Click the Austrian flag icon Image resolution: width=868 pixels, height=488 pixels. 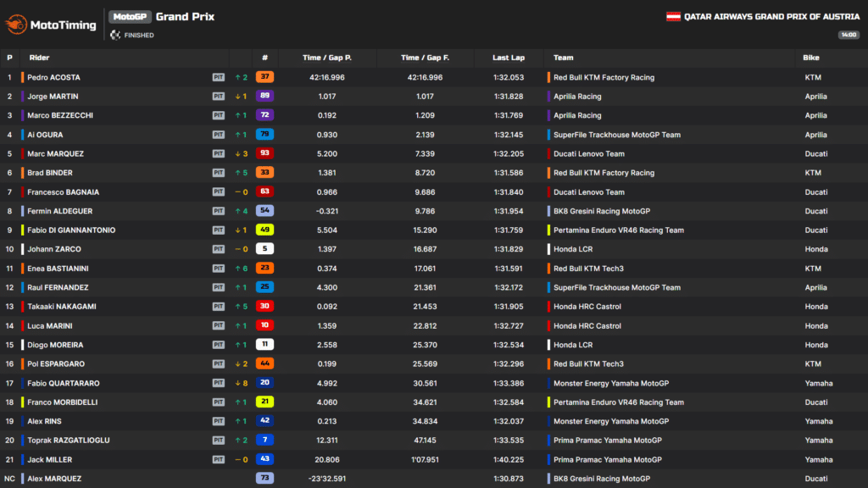point(673,17)
